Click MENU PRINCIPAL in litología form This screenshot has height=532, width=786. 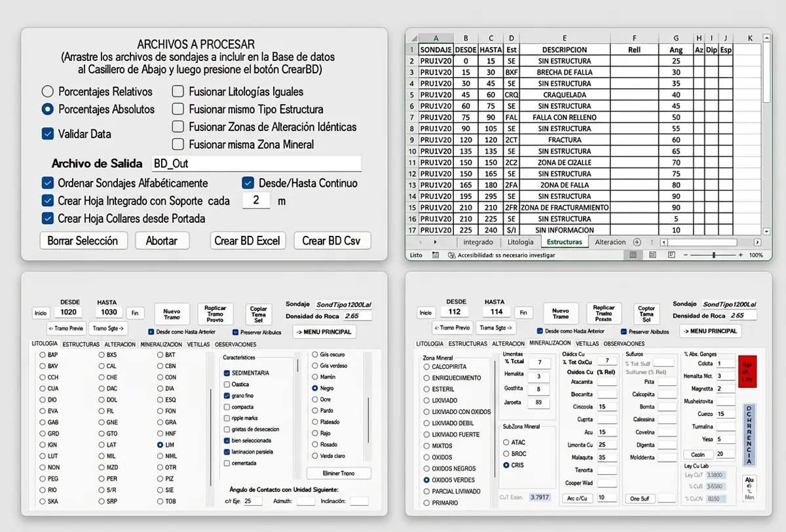coord(324,332)
